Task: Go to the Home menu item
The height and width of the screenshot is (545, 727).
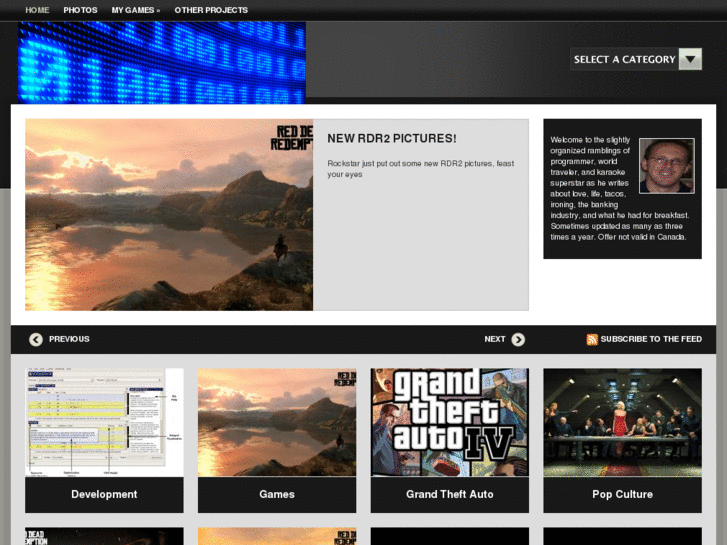Action: [37, 10]
